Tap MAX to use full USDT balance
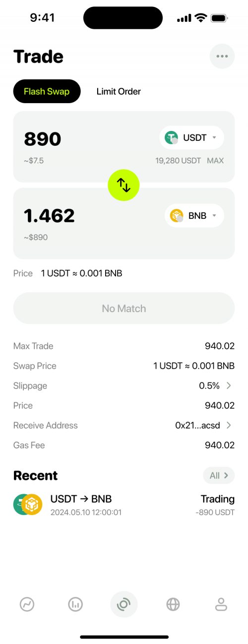This screenshot has height=644, width=248. (215, 161)
